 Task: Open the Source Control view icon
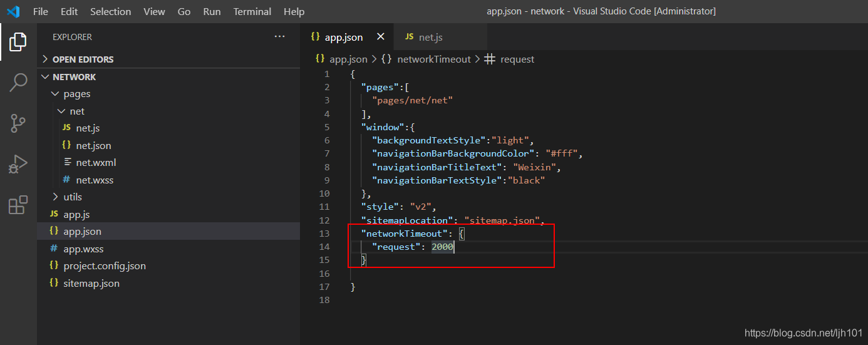coord(18,123)
